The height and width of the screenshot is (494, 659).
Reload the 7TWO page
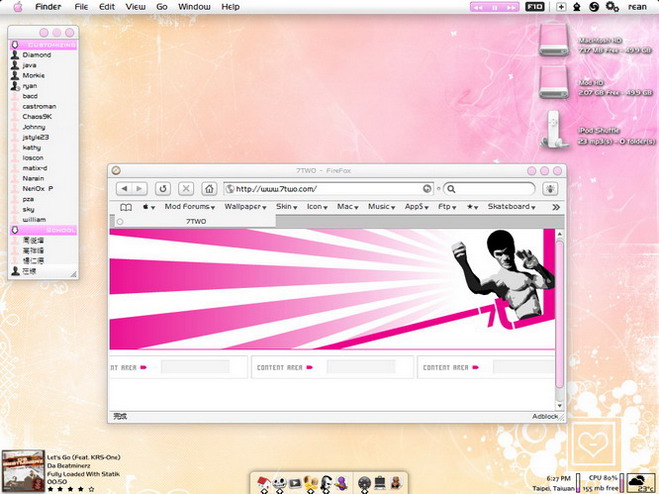[163, 189]
